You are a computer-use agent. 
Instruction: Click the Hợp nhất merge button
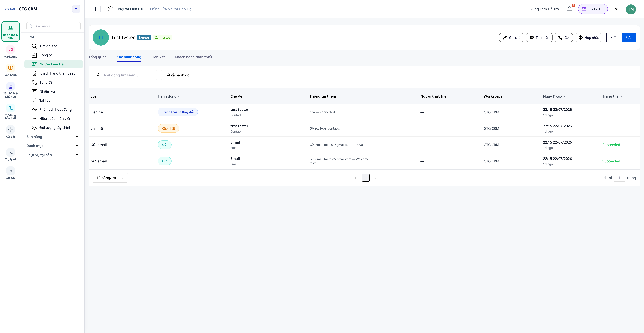point(589,38)
